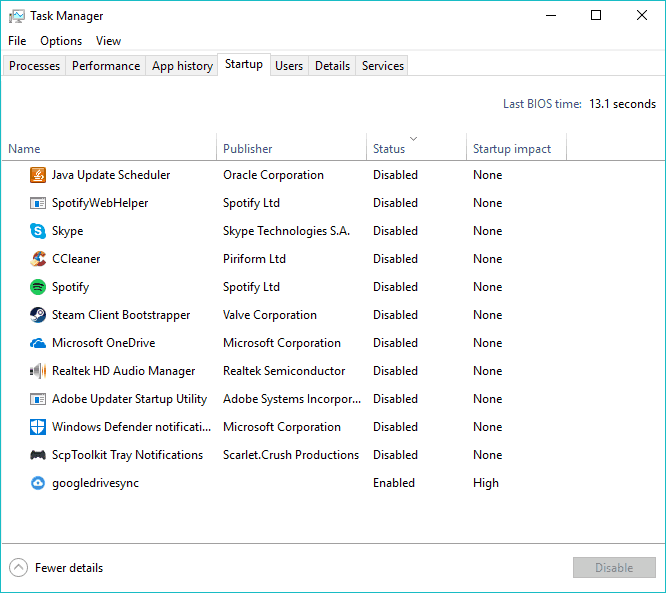Select the Realtek HD Audio Manager speaker icon
Image resolution: width=666 pixels, height=593 pixels.
[x=38, y=371]
